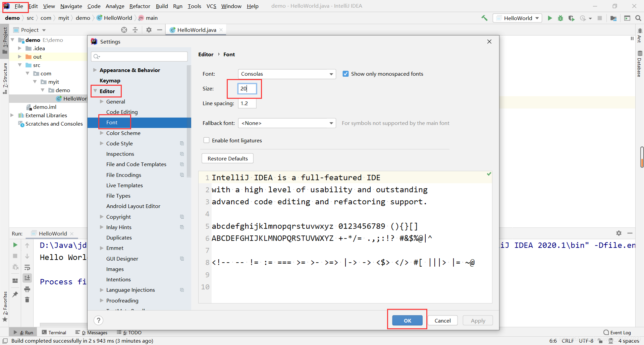Hide the Project panel minus icon
Screen dimensions: 644x345
(x=160, y=30)
